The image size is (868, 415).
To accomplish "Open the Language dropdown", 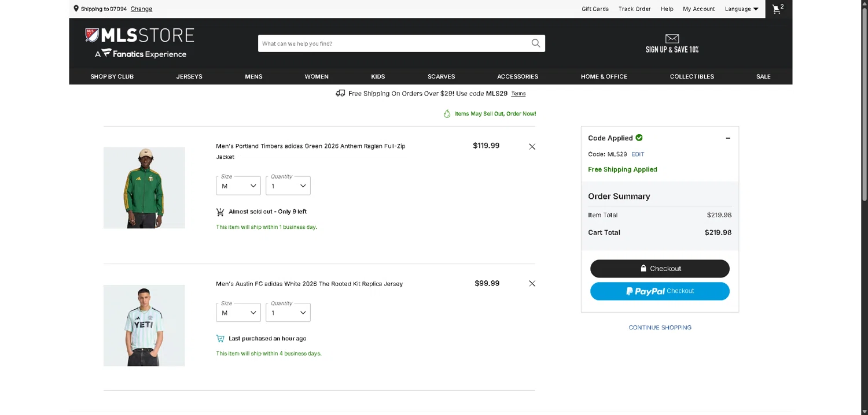I will click(x=742, y=9).
